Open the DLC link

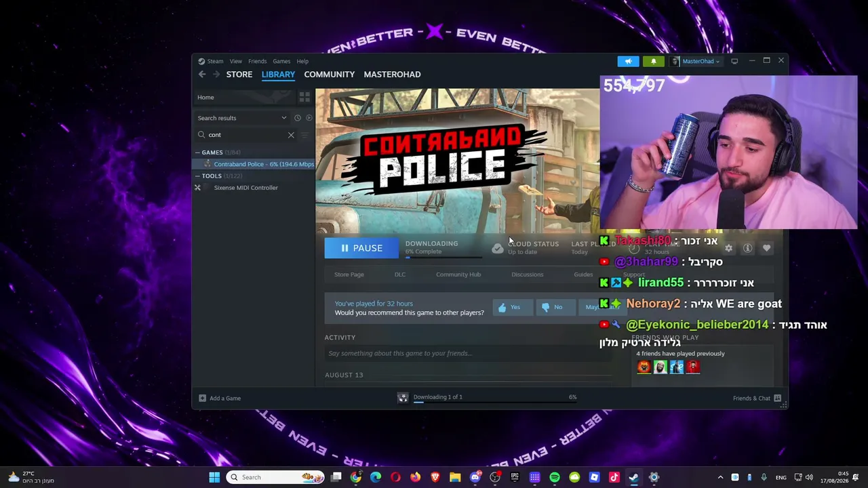tap(400, 274)
